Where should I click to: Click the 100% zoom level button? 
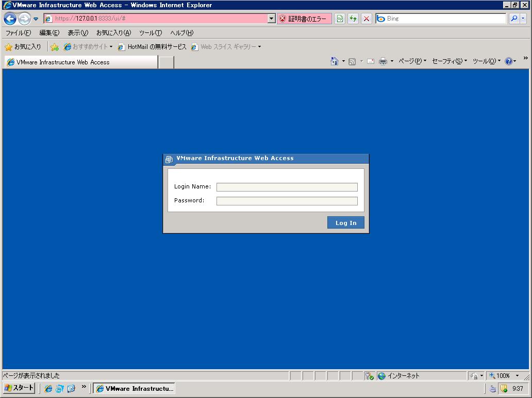[501, 376]
